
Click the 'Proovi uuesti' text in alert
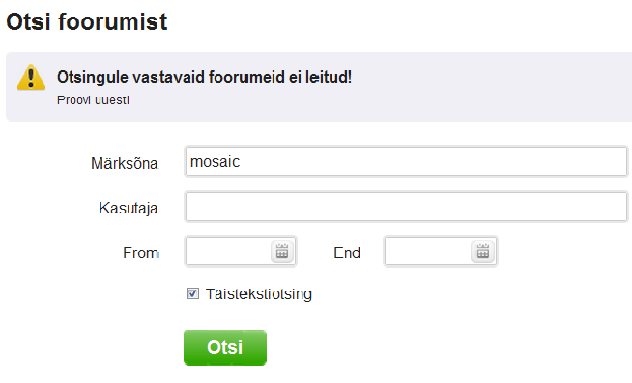pos(93,100)
